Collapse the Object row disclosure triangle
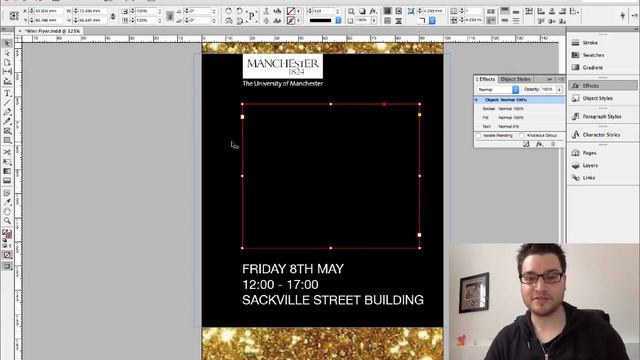 coord(476,100)
